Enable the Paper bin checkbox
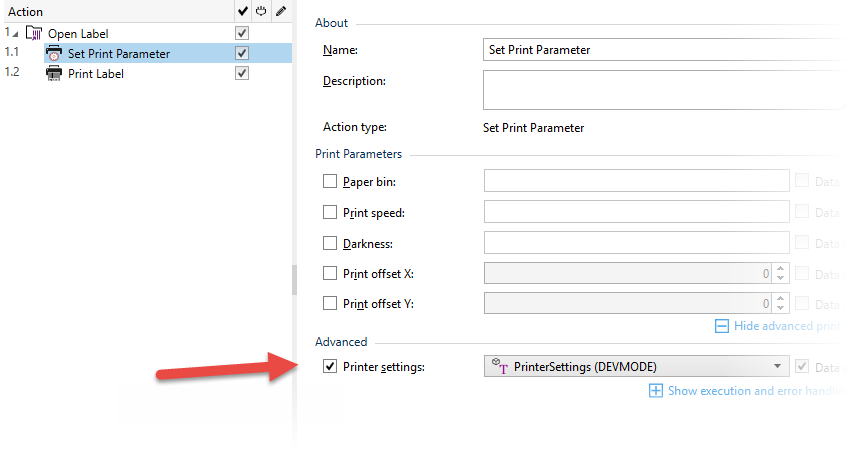 pyautogui.click(x=330, y=182)
